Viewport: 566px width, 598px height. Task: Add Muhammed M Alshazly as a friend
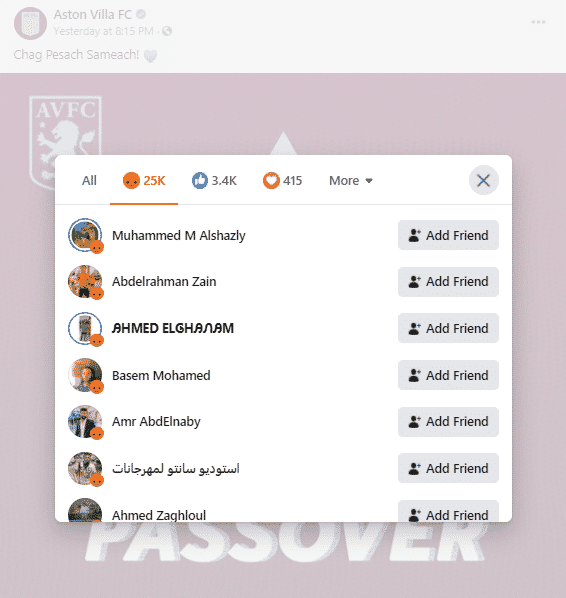448,235
